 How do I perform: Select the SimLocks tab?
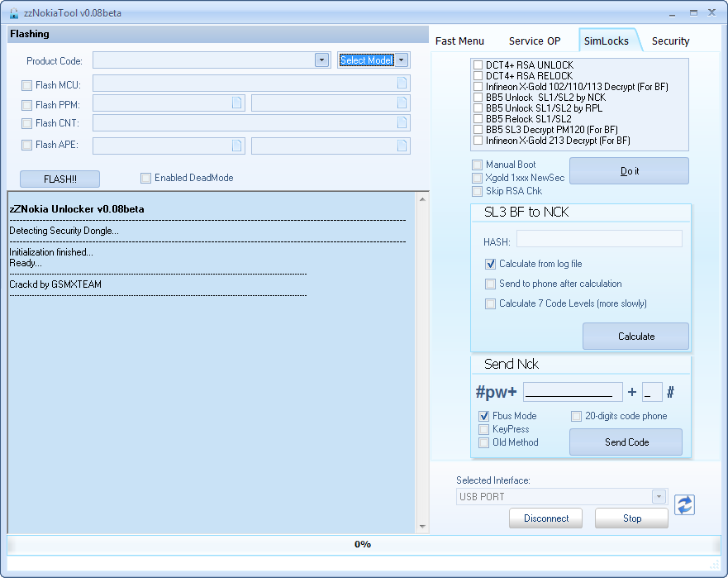coord(607,41)
